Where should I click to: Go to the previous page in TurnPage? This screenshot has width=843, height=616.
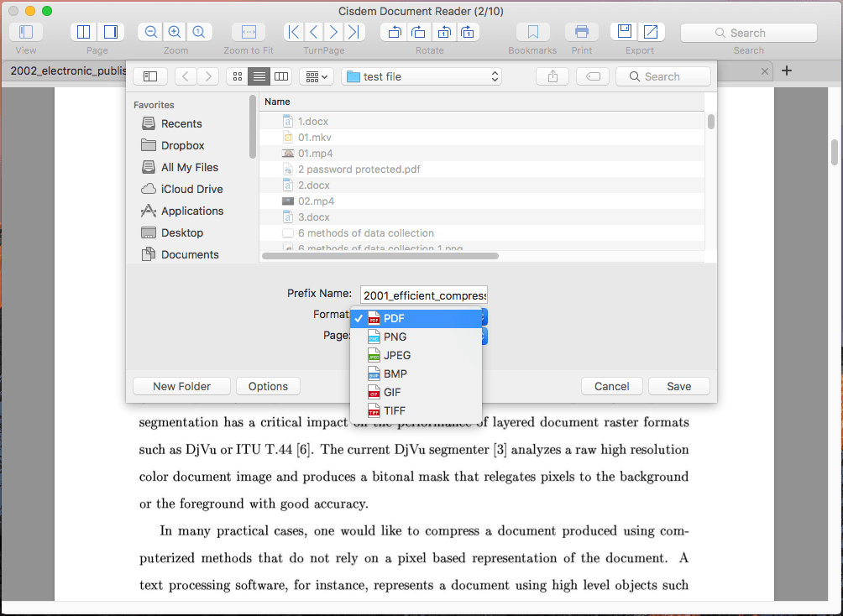pos(314,32)
